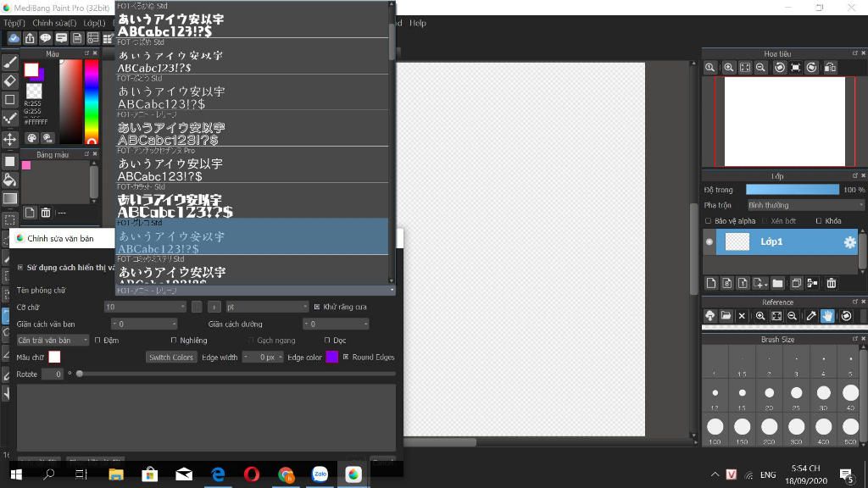868x488 pixels.
Task: Add a new layer in Lớp panel
Action: 711,283
